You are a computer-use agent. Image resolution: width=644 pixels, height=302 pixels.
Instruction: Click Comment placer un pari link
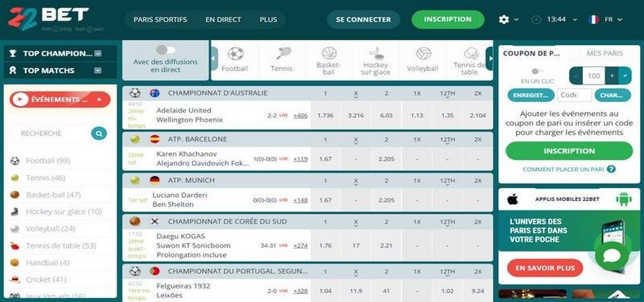coord(563,169)
